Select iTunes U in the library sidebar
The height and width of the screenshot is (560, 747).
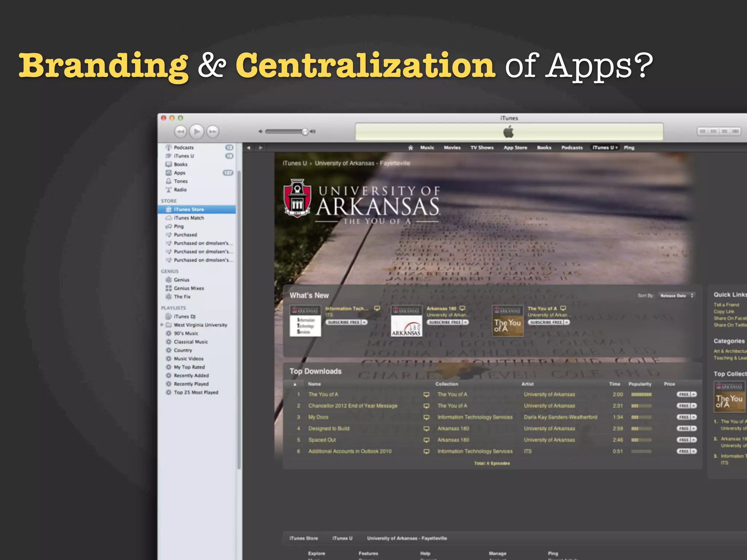coord(197,156)
